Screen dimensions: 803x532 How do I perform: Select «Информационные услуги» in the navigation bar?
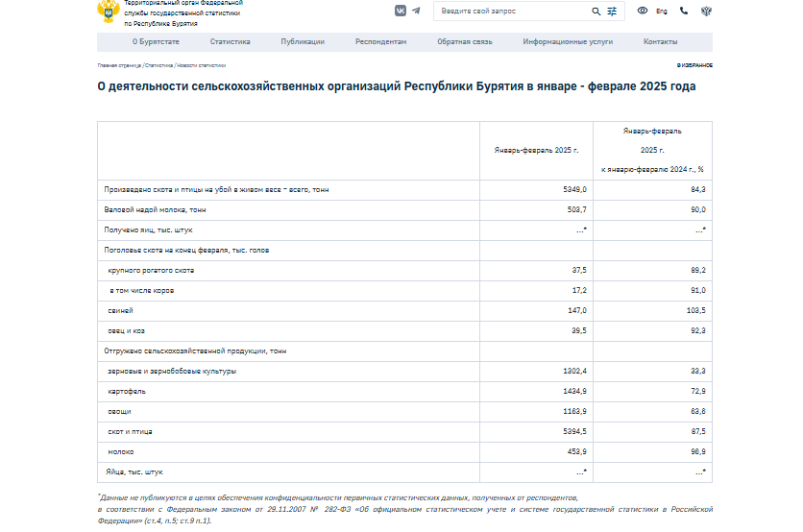[x=568, y=42]
